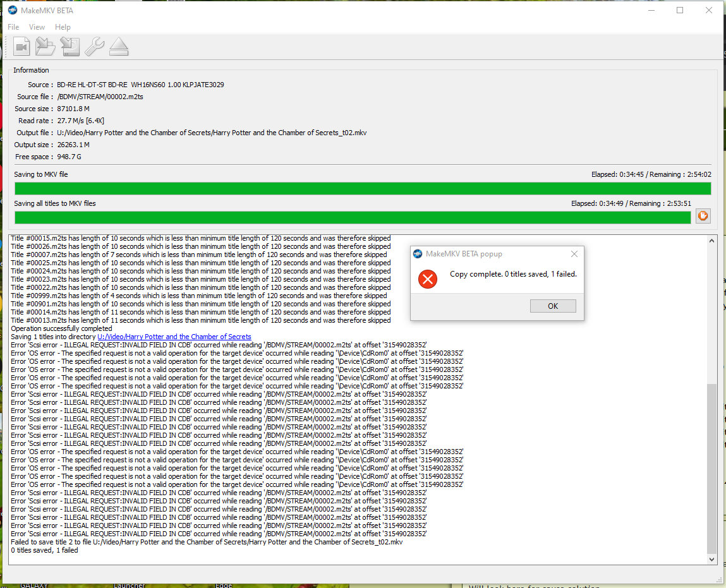Maximize the MakeMKV BETA window
726x588 pixels.
[680, 10]
